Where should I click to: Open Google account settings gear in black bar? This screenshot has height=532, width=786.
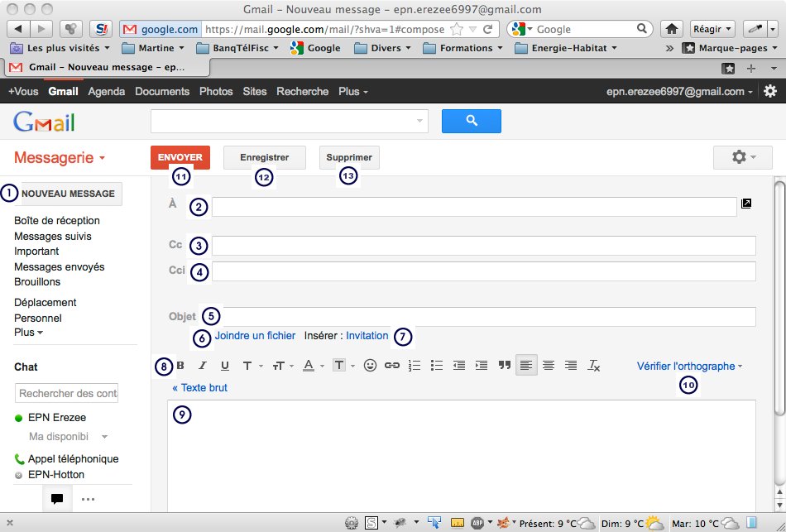tap(770, 91)
